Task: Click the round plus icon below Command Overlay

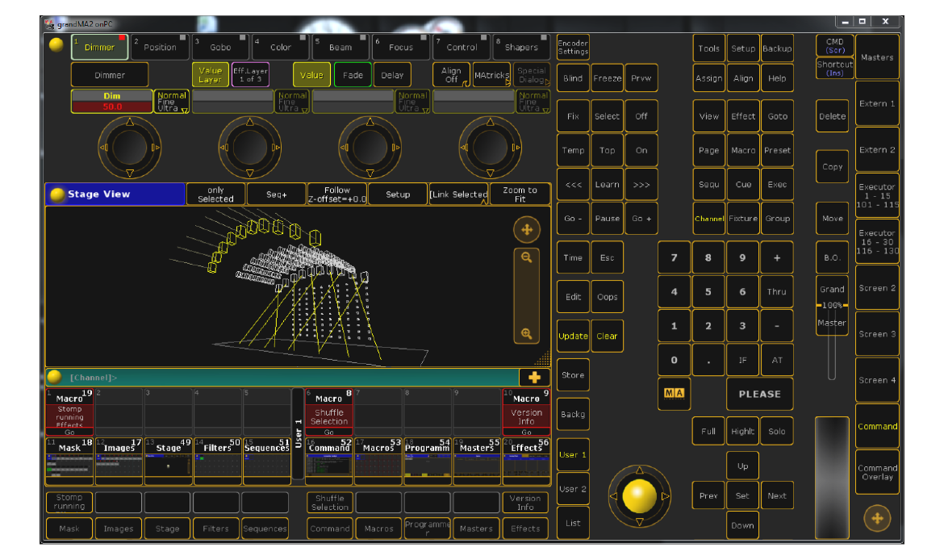Action: click(x=877, y=518)
